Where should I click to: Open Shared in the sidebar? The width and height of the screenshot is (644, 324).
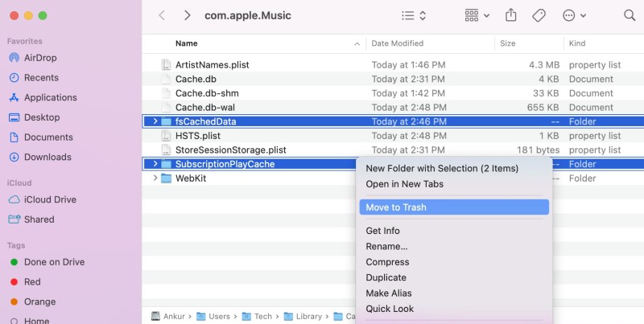pyautogui.click(x=31, y=219)
